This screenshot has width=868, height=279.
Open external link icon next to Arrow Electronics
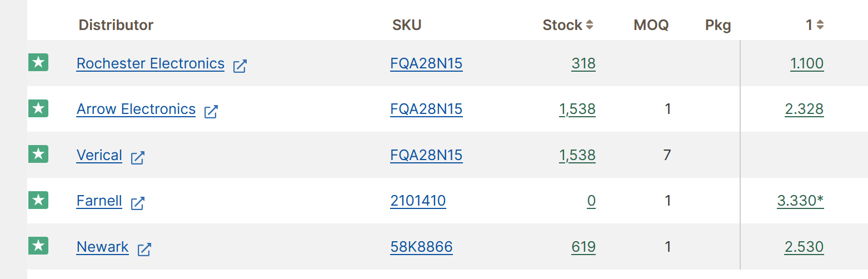tap(211, 111)
